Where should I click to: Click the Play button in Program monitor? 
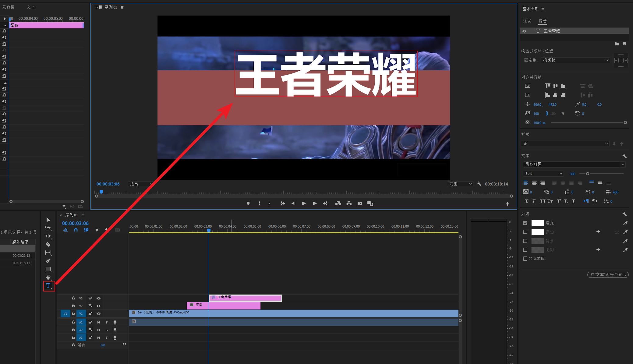pos(304,203)
